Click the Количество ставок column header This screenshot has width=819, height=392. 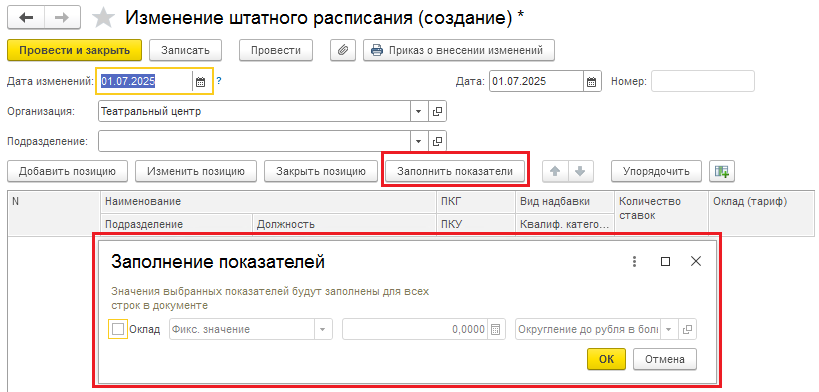[x=661, y=213]
